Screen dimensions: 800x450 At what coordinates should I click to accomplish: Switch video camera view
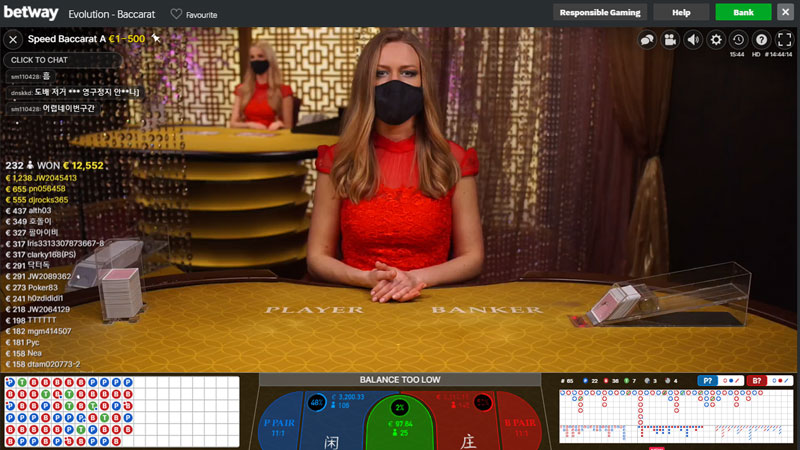pos(670,40)
